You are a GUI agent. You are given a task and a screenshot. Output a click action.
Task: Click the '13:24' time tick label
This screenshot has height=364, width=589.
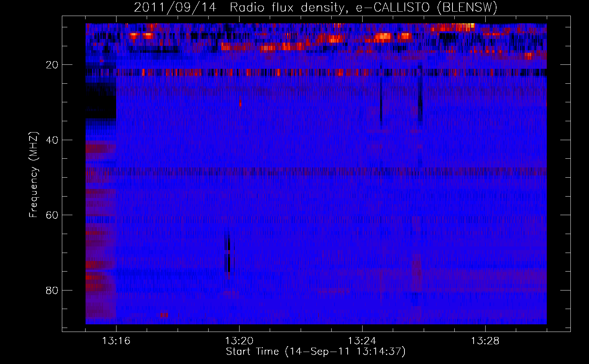coord(362,341)
